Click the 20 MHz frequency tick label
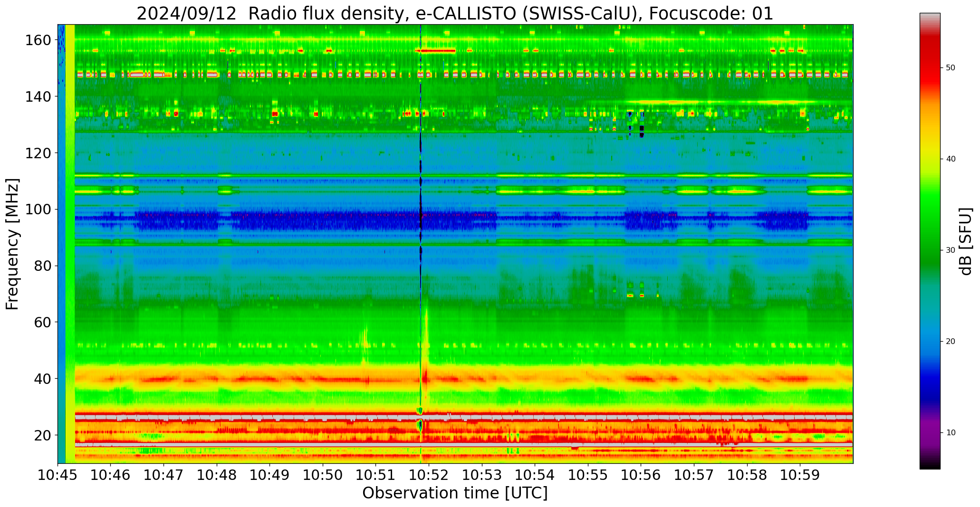Image resolution: width=980 pixels, height=507 pixels. click(x=42, y=435)
